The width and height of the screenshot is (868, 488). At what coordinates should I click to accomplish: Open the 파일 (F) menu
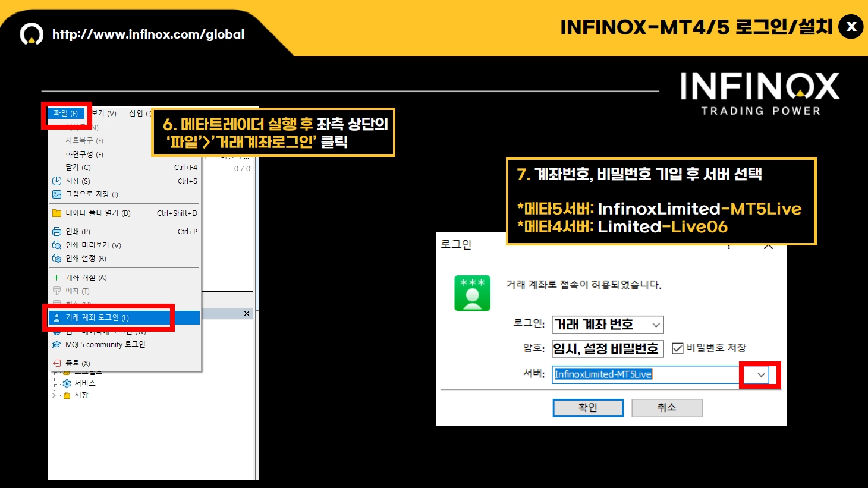tap(65, 114)
